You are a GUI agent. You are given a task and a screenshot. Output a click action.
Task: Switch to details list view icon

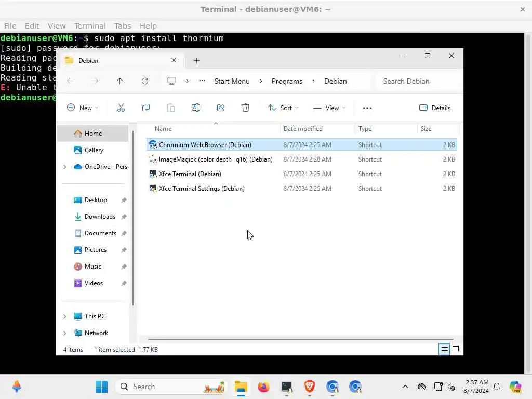click(445, 349)
